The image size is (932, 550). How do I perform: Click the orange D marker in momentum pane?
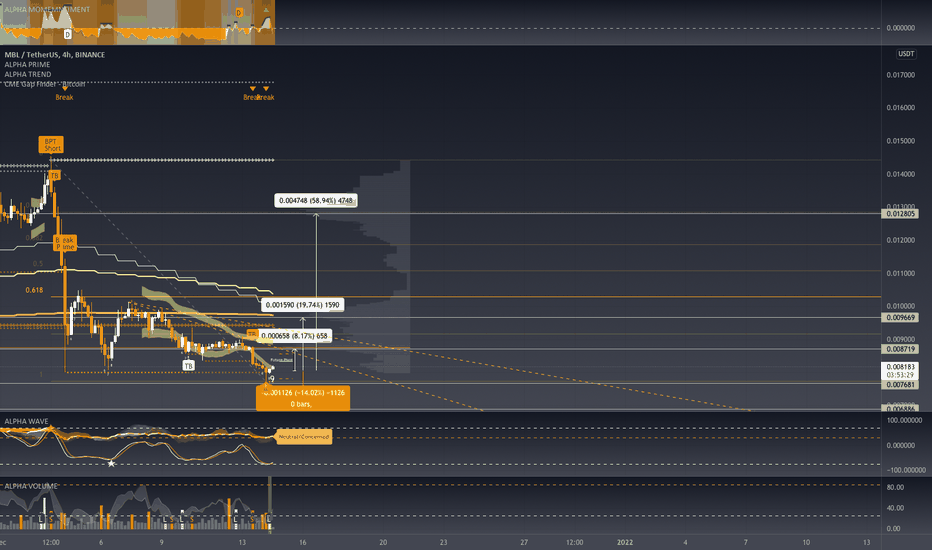pyautogui.click(x=239, y=12)
